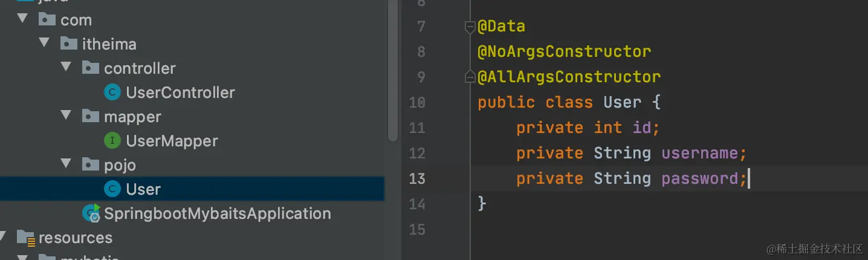Click the pojo package folder icon
The width and height of the screenshot is (868, 260).
pos(91,165)
